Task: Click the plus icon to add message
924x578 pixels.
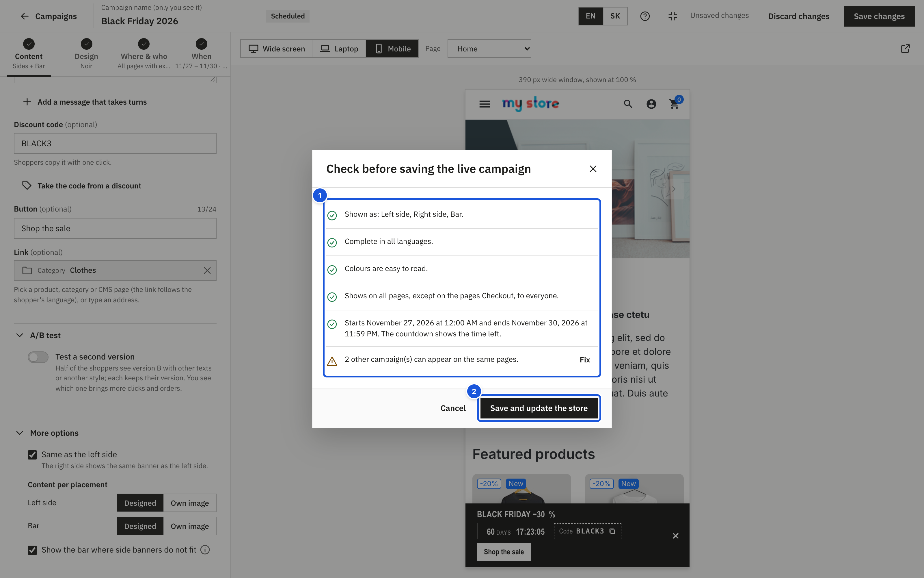Action: pyautogui.click(x=27, y=102)
